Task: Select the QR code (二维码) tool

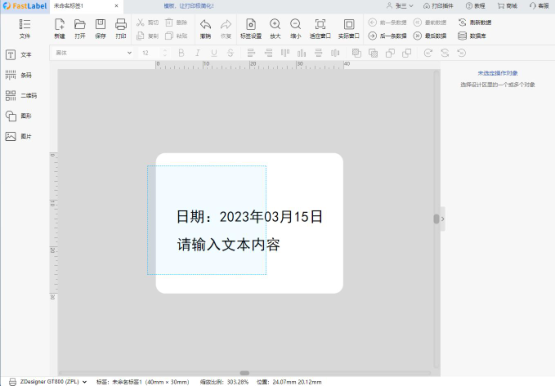Action: point(21,96)
